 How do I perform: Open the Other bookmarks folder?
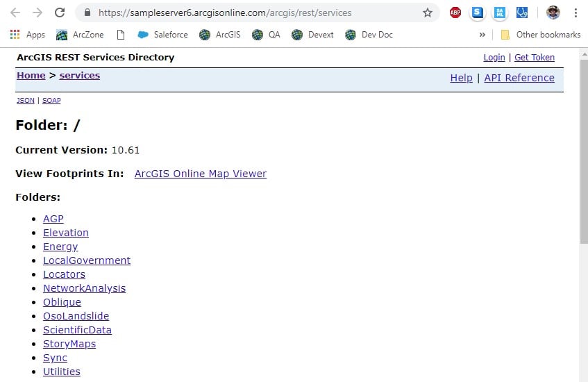[x=541, y=35]
